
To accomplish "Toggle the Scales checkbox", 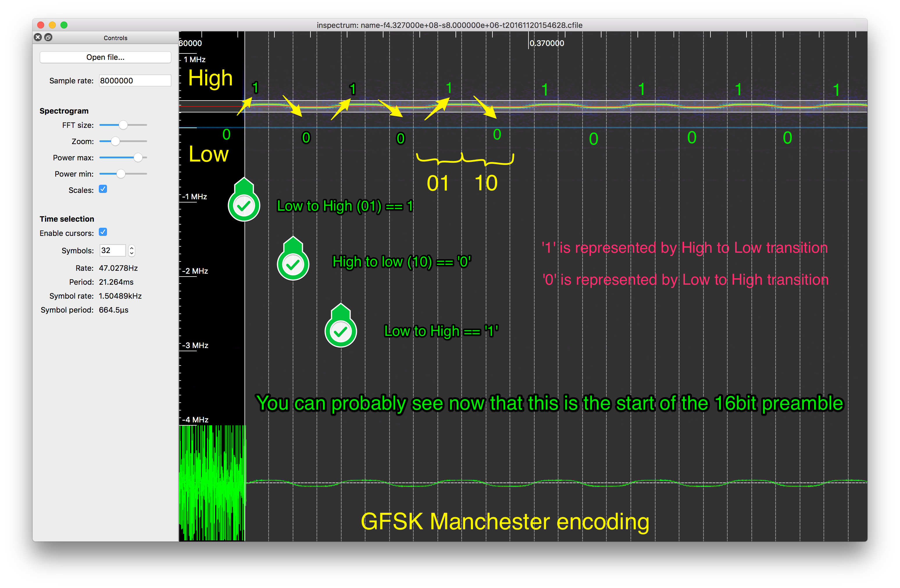I will tap(103, 189).
